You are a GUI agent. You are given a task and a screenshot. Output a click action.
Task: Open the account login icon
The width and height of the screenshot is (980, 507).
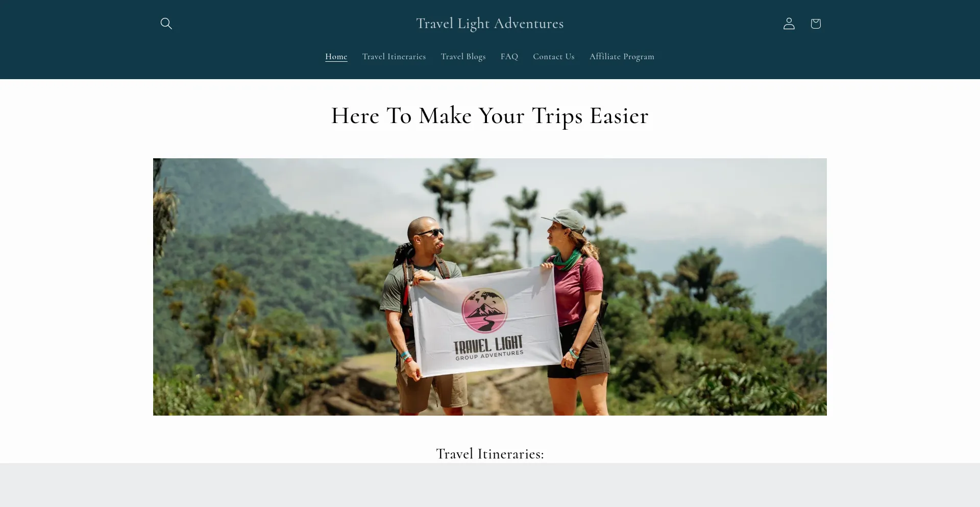coord(789,23)
